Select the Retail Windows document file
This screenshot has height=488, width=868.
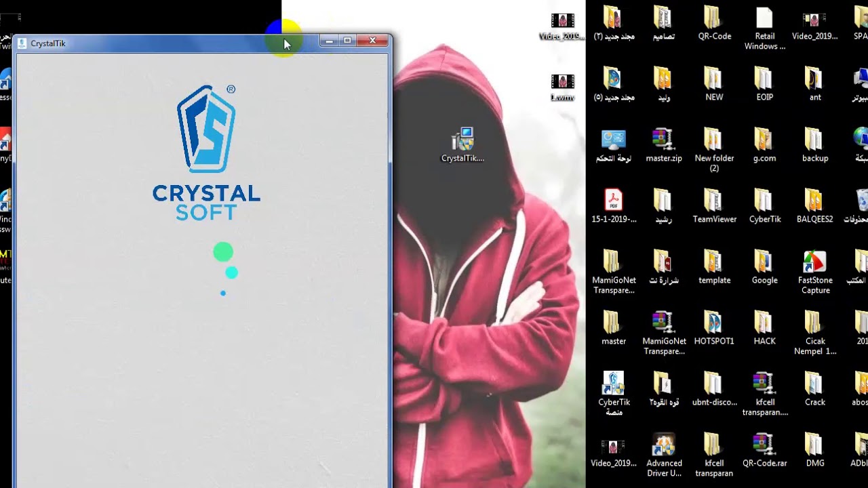pyautogui.click(x=764, y=29)
